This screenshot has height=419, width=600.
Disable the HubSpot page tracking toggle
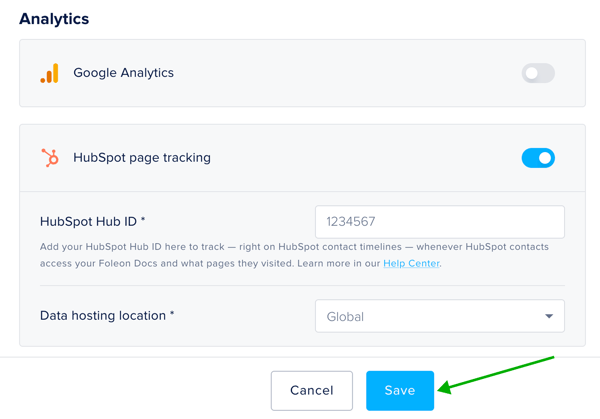(538, 158)
